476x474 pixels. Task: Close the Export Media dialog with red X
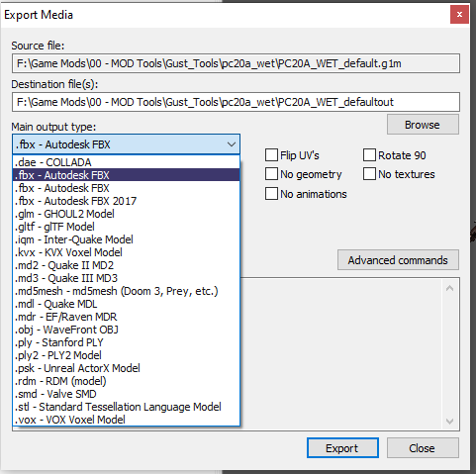459,15
